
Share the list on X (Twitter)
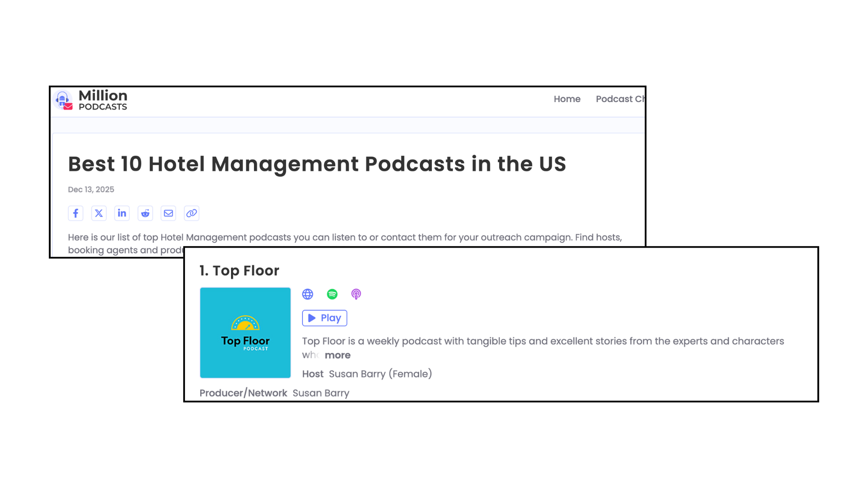(99, 213)
